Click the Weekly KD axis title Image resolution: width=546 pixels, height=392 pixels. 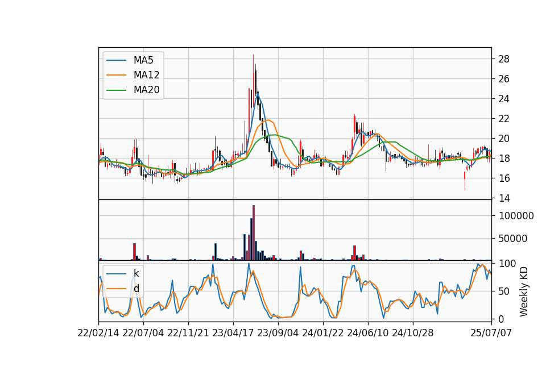[523, 291]
